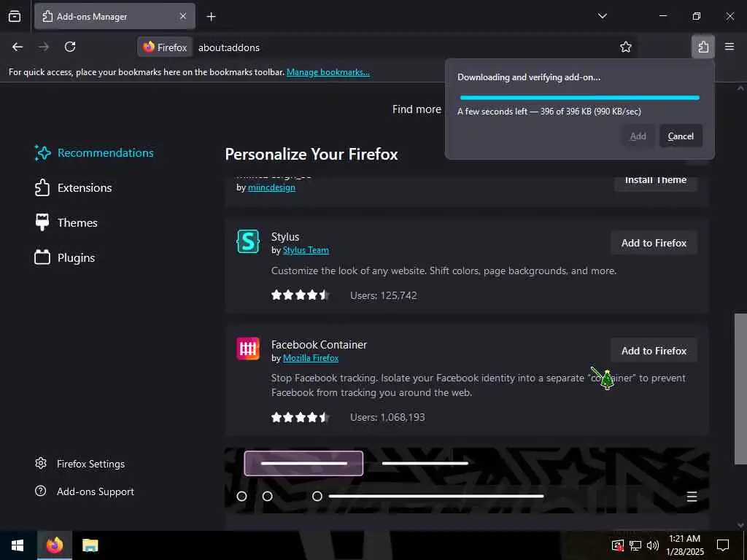Click the Plugins sidebar icon
The width and height of the screenshot is (747, 560).
point(42,257)
